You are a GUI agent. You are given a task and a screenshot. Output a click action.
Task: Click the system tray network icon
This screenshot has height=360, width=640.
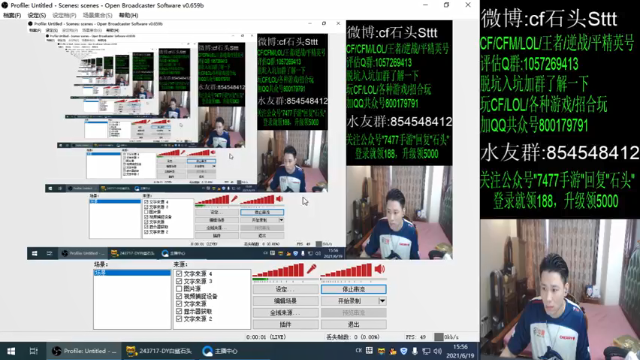pos(426,351)
